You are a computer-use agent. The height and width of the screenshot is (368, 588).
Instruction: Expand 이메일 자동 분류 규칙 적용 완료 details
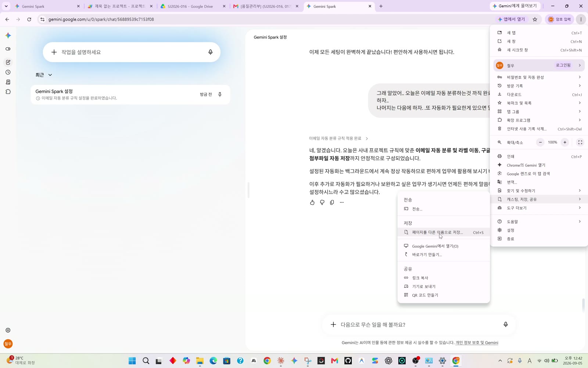(338, 138)
